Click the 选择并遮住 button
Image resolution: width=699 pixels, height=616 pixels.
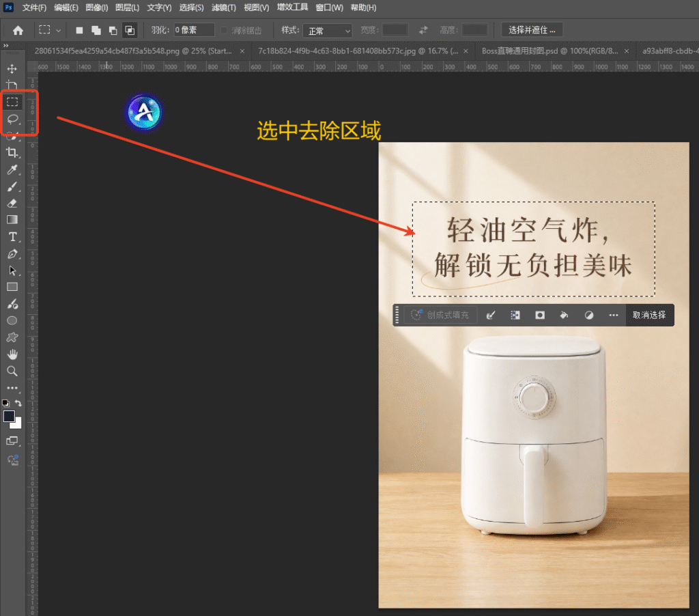[532, 30]
